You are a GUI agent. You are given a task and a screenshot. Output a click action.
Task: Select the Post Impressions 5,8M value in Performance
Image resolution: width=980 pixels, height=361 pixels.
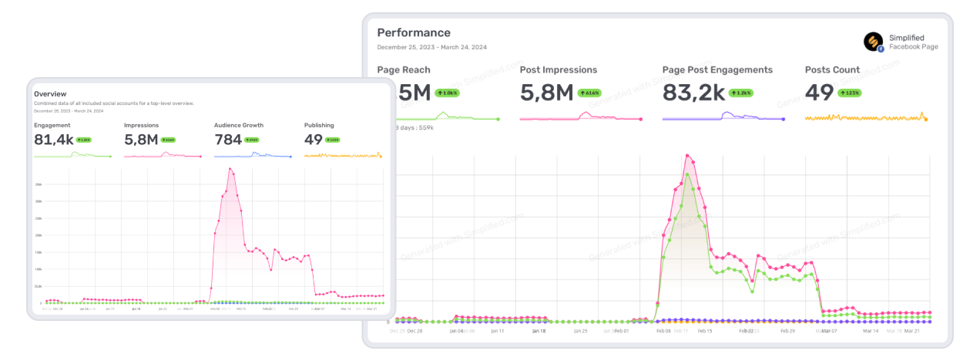[x=546, y=93]
